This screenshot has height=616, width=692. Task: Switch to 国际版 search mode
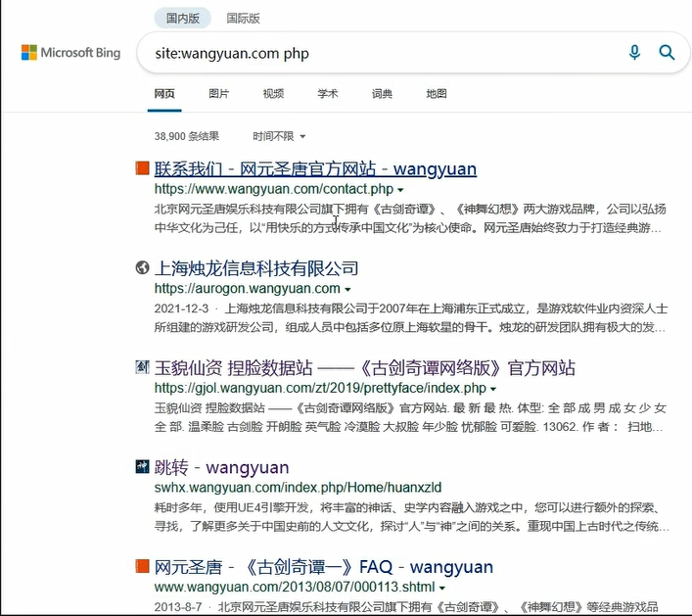(x=243, y=18)
